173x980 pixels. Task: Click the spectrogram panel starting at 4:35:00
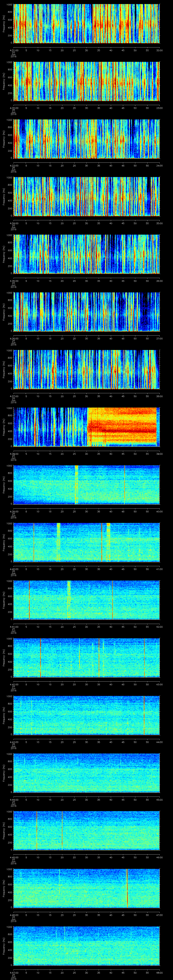[x=87, y=254]
